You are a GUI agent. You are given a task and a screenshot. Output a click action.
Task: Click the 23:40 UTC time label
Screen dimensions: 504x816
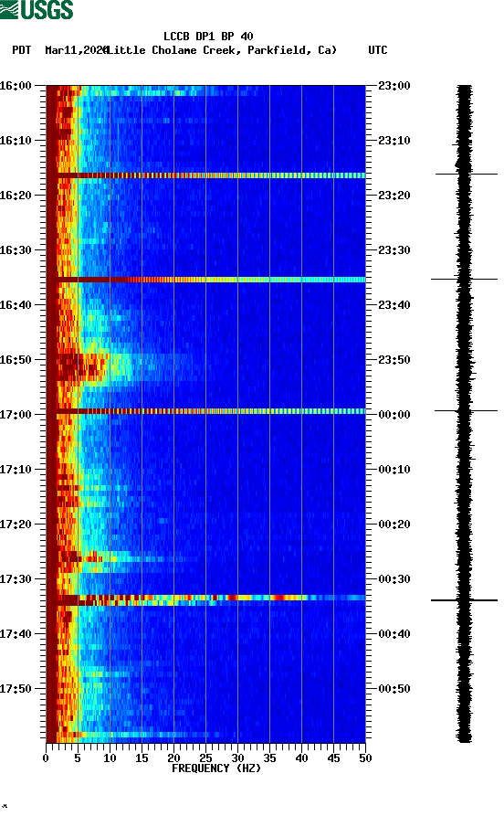pos(394,305)
